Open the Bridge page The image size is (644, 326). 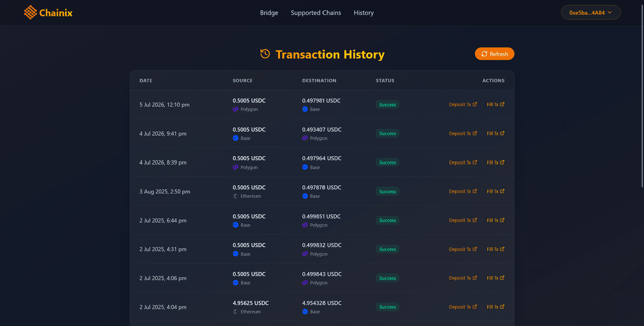tap(269, 13)
